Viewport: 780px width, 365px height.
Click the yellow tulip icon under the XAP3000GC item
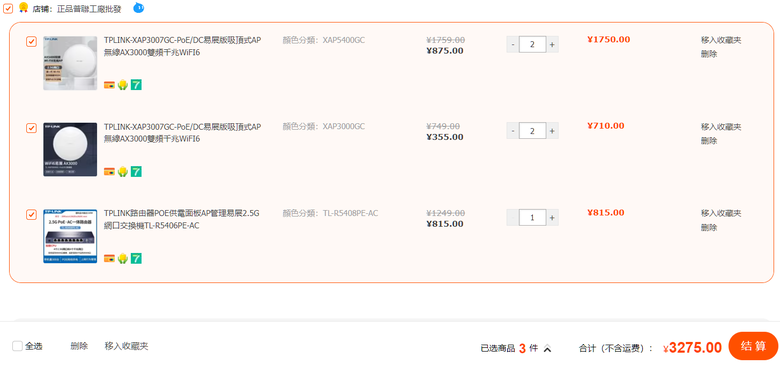[123, 172]
